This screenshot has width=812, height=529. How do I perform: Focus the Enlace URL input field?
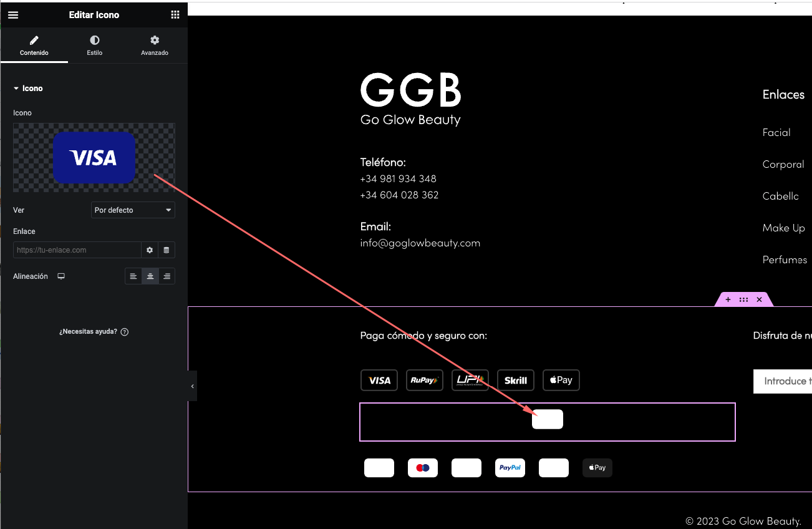pos(77,250)
